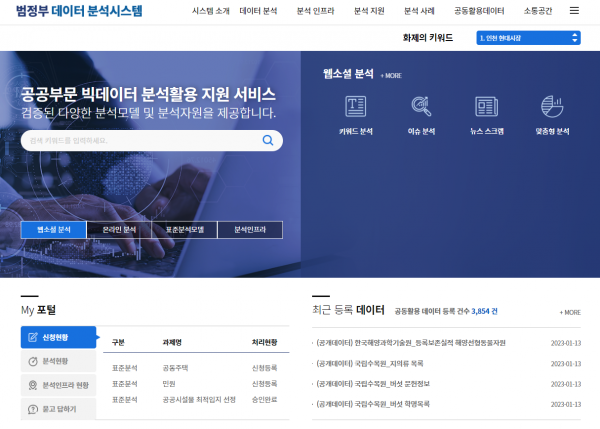The image size is (600, 429).
Task: Open the 공동활용데이터 menu
Action: [479, 11]
